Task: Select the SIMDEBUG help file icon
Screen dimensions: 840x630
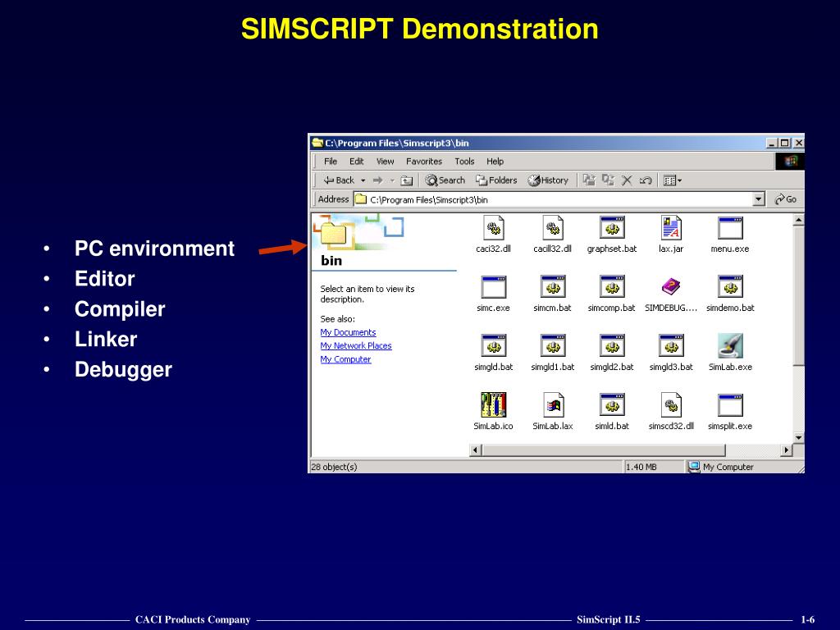Action: tap(671, 287)
